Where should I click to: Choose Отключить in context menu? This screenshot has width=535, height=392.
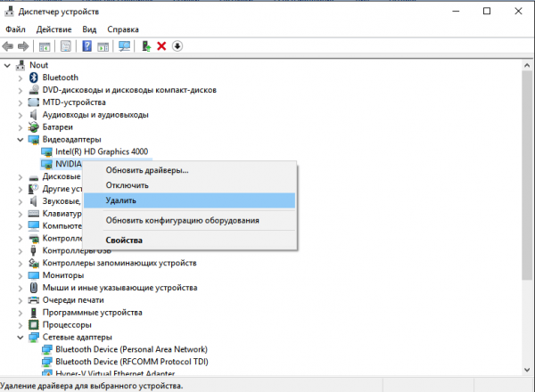[x=190, y=185]
